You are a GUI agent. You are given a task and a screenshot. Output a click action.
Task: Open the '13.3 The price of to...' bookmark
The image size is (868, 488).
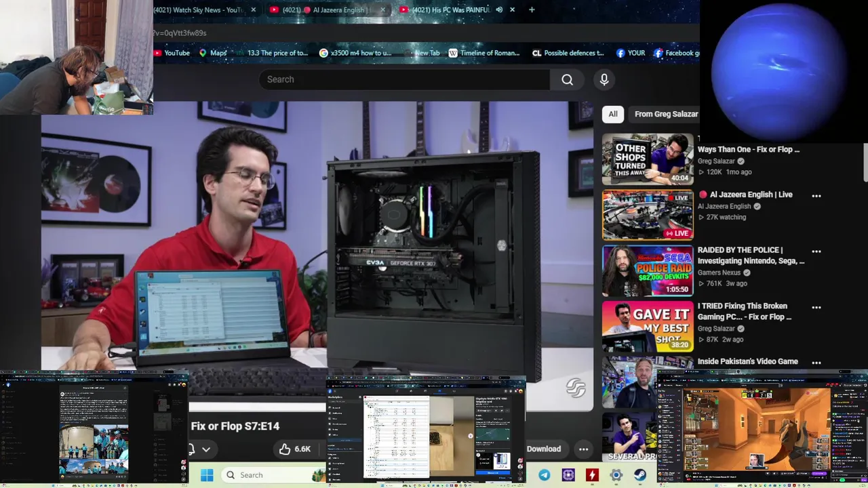(x=271, y=53)
